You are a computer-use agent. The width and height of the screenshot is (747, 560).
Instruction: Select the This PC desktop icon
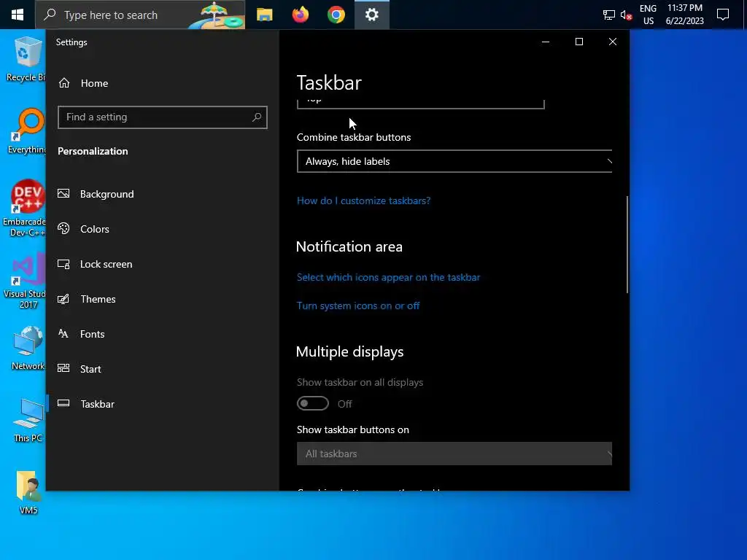pyautogui.click(x=28, y=421)
